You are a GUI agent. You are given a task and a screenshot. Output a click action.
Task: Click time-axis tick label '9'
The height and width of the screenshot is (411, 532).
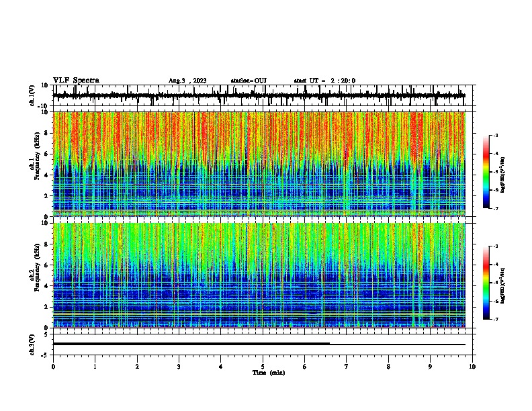[430, 367]
